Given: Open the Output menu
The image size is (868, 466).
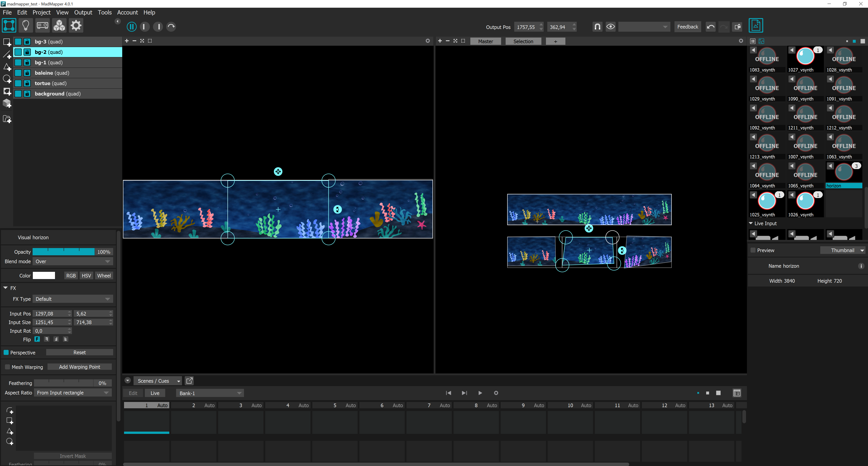Looking at the screenshot, I should click(x=83, y=12).
